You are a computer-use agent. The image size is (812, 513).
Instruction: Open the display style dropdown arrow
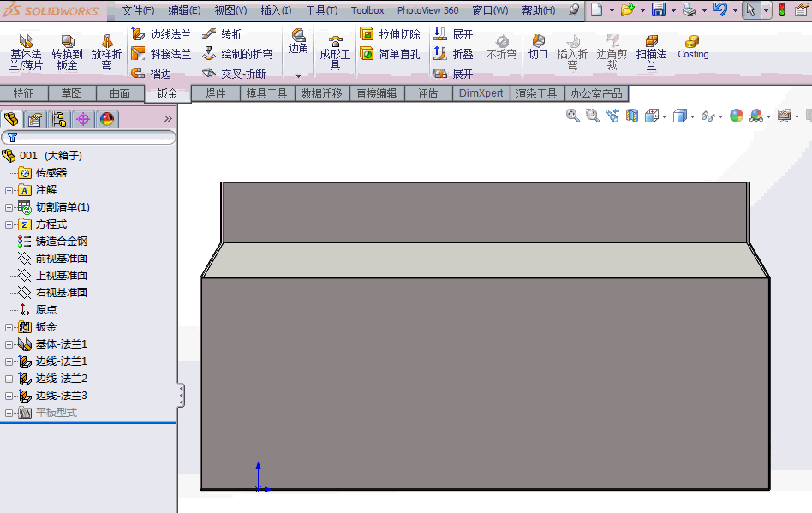691,116
